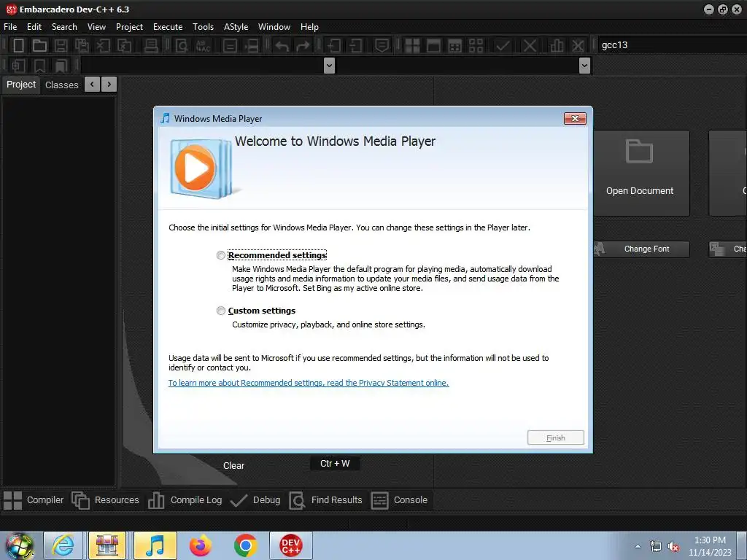Open the File menu
This screenshot has width=747, height=560.
click(x=10, y=27)
